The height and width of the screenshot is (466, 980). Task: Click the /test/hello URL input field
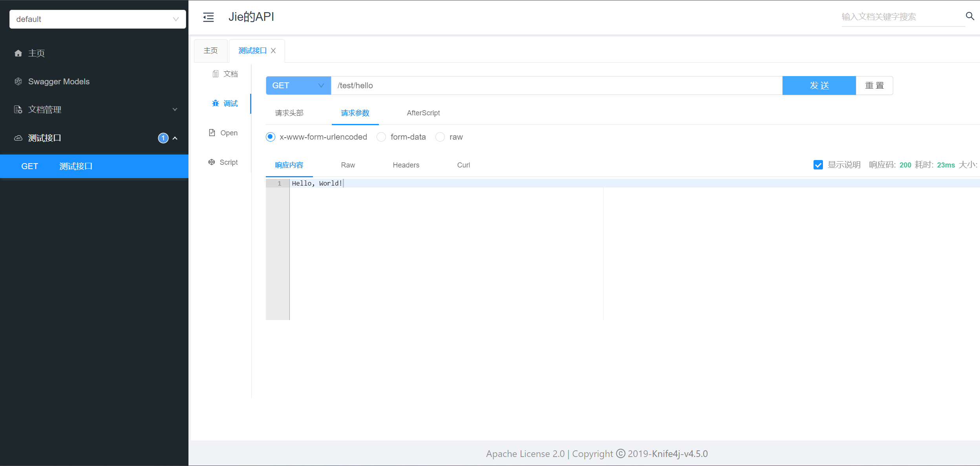point(556,86)
